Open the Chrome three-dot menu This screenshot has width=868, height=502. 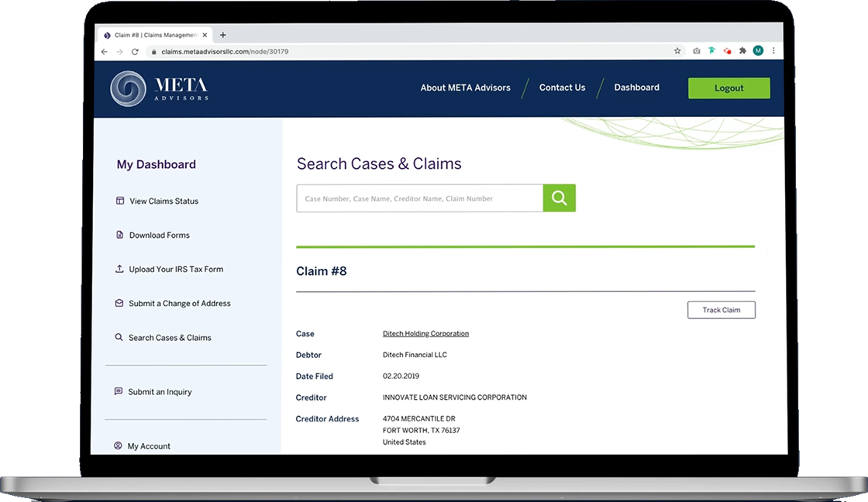point(773,51)
